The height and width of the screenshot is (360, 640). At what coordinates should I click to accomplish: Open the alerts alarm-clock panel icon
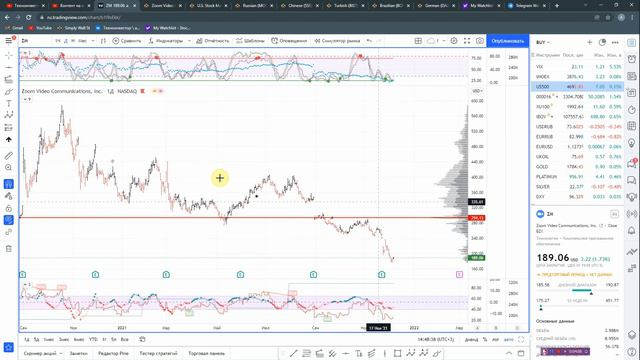tap(632, 59)
